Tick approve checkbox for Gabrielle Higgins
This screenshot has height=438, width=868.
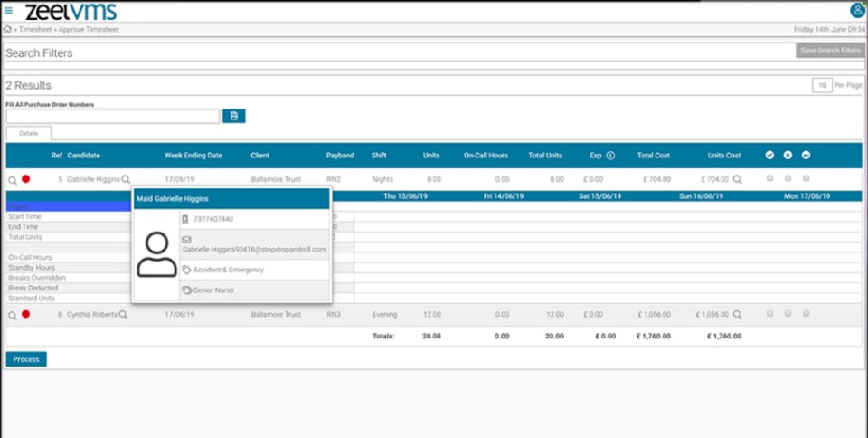pyautogui.click(x=769, y=178)
